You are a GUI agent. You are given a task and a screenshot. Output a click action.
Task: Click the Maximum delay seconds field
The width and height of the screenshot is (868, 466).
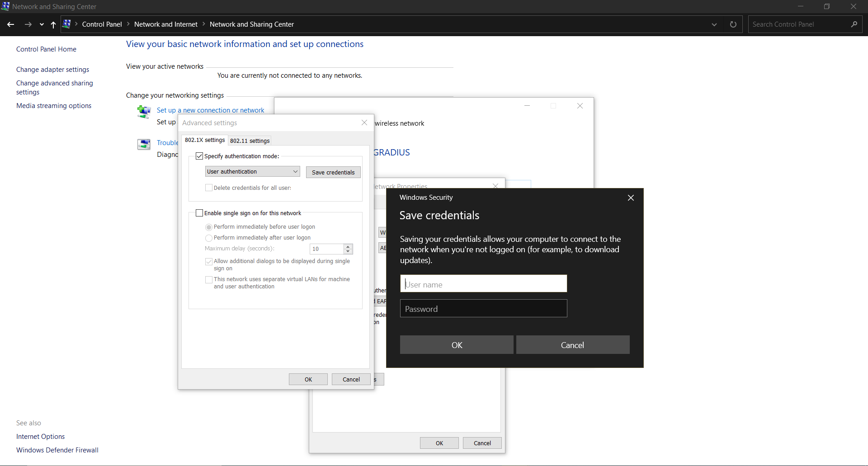pyautogui.click(x=326, y=249)
